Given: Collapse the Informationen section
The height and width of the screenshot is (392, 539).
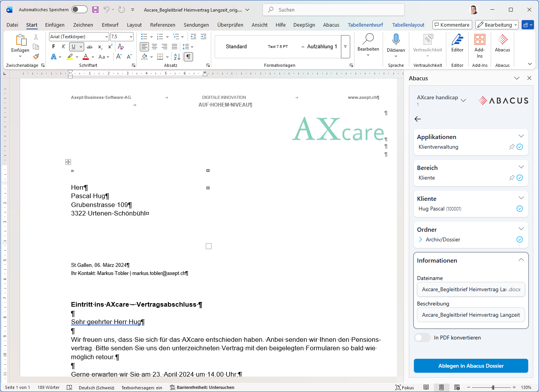Looking at the screenshot, I should [521, 260].
